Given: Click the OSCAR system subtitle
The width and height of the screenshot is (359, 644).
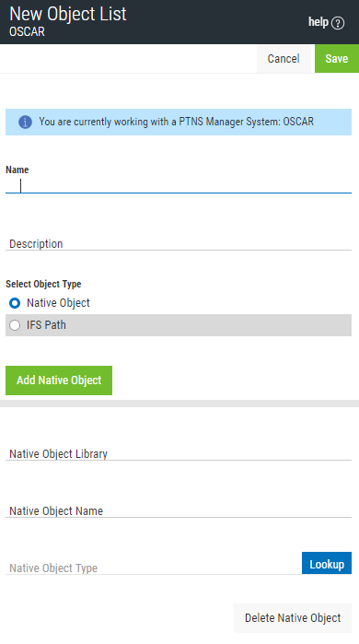Looking at the screenshot, I should [x=27, y=31].
